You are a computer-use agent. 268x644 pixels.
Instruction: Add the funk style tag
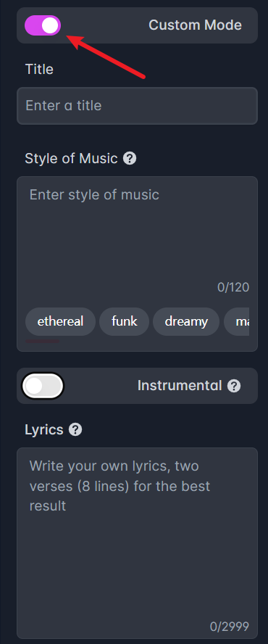click(x=125, y=321)
